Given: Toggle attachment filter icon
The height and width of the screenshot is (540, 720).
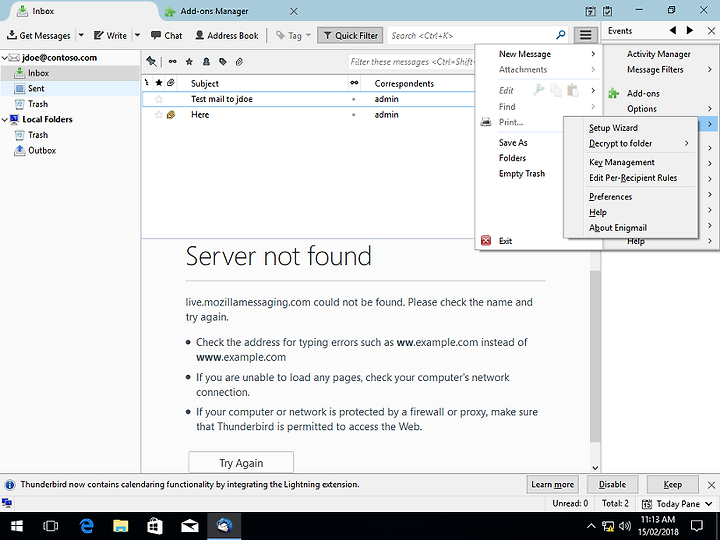Looking at the screenshot, I should point(239,62).
